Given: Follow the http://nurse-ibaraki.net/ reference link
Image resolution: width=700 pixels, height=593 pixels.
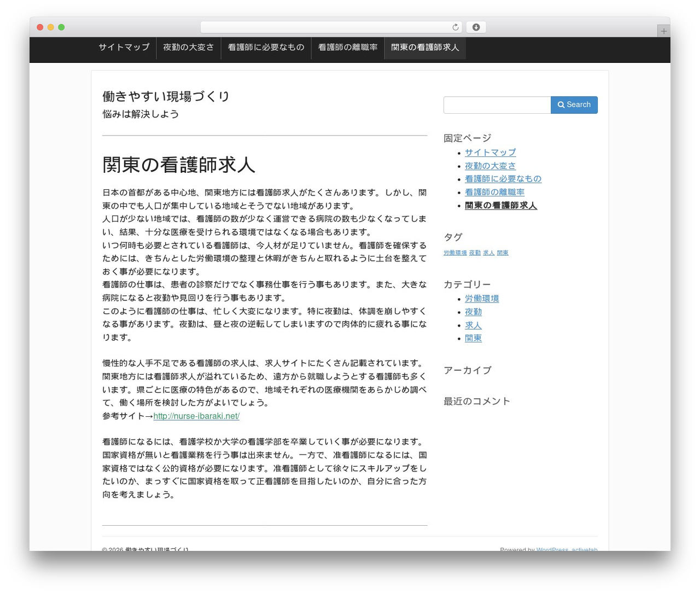Looking at the screenshot, I should tap(196, 416).
